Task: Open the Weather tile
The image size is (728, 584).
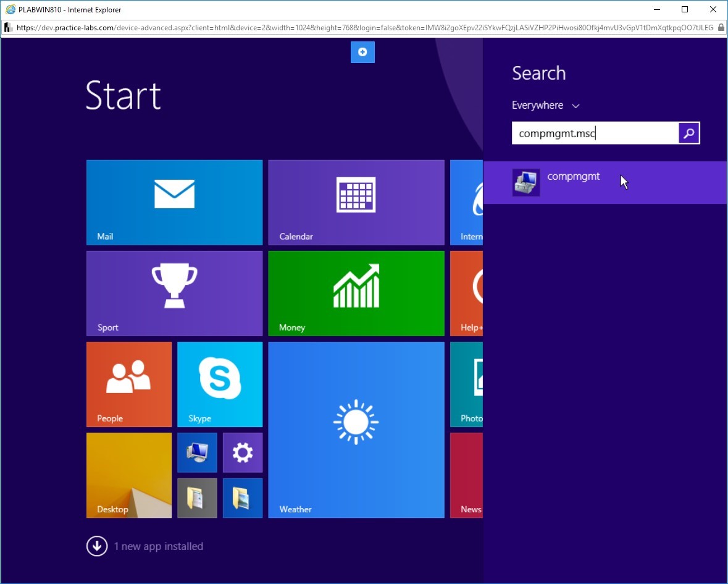Action: 356,430
